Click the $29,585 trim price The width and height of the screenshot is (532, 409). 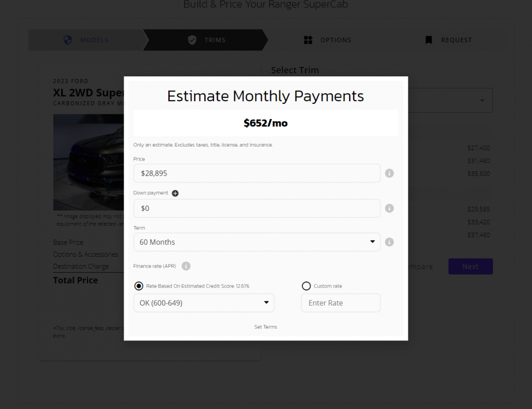[x=478, y=209]
